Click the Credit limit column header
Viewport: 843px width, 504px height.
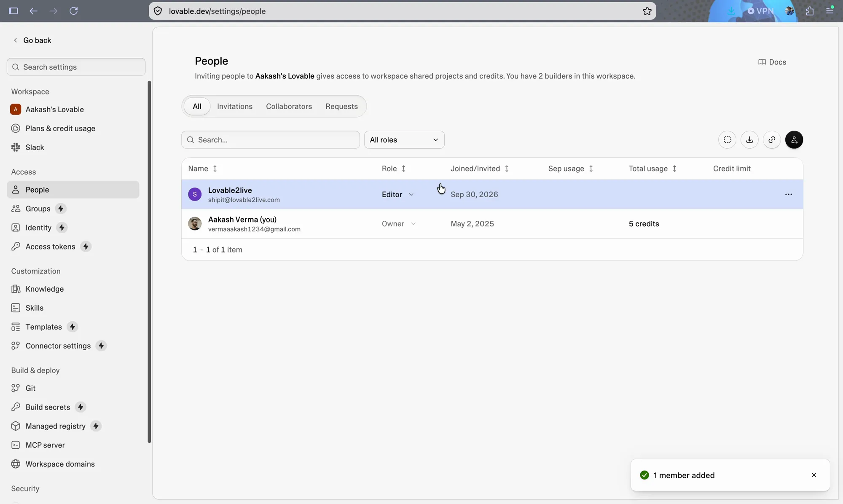(x=732, y=169)
